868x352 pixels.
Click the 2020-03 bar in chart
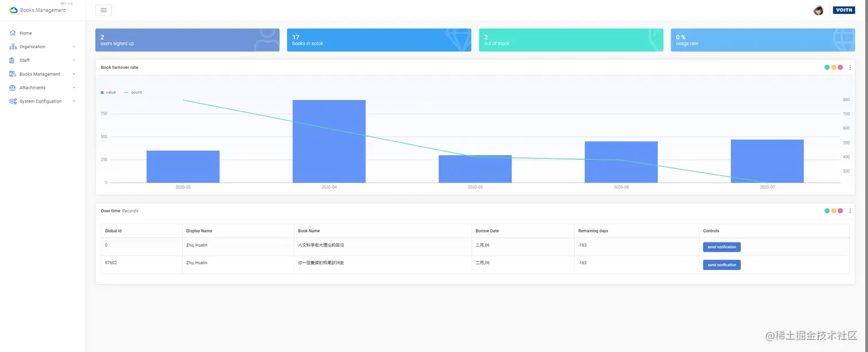[x=183, y=167]
